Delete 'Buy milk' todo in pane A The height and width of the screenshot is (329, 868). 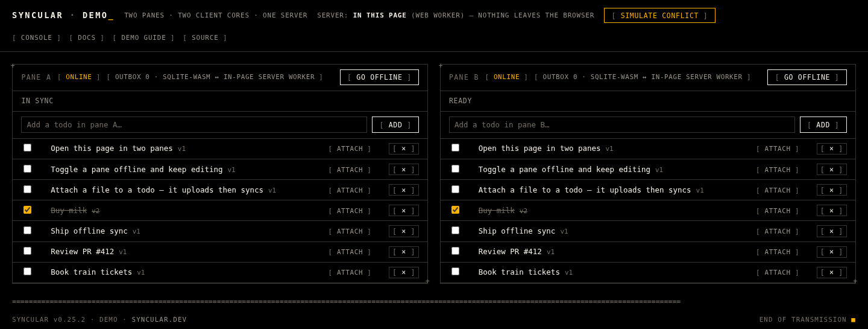pyautogui.click(x=404, y=210)
